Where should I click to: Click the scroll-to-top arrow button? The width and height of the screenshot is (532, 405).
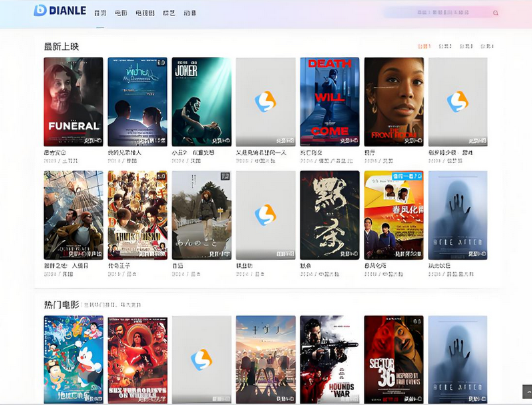(527, 392)
